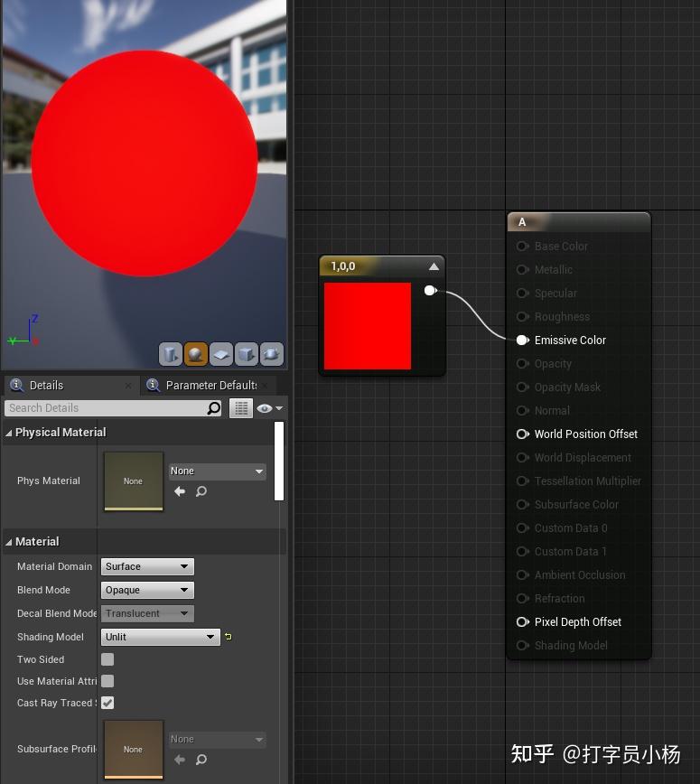700x784 pixels.
Task: Select sphere preview mesh icon
Action: coord(195,354)
